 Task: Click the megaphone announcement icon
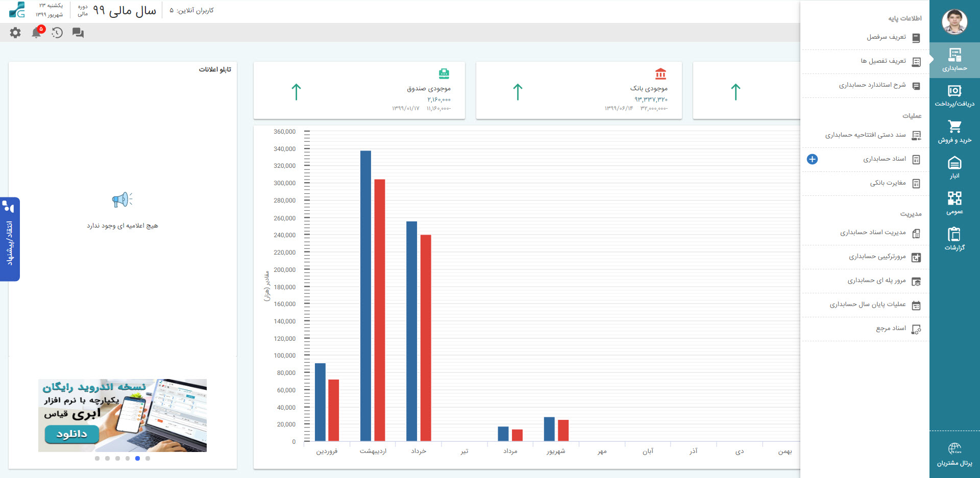tap(122, 199)
